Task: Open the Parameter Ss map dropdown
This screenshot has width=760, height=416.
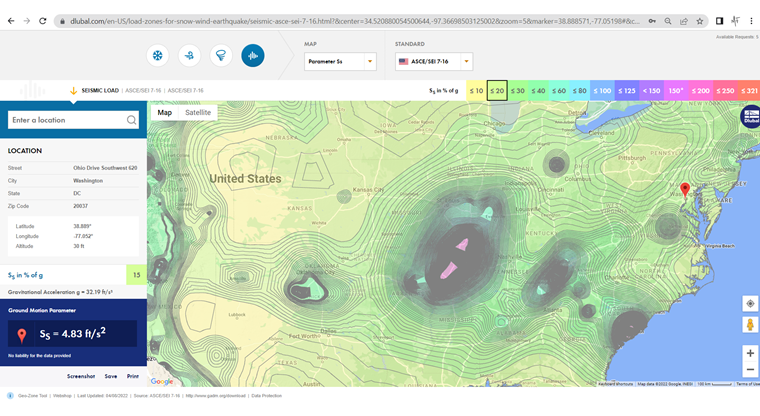Action: point(340,62)
